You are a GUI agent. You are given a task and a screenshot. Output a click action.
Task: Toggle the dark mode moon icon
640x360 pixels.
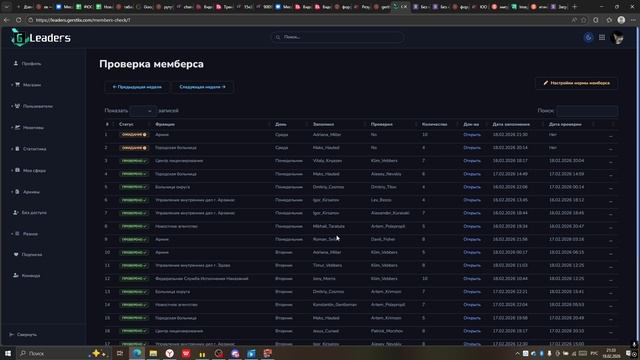point(588,38)
